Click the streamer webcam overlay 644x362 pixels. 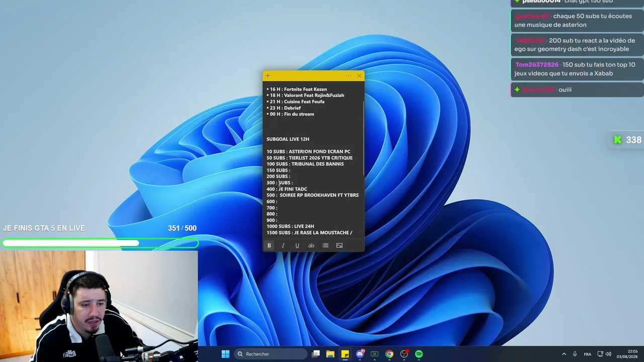pos(99,306)
